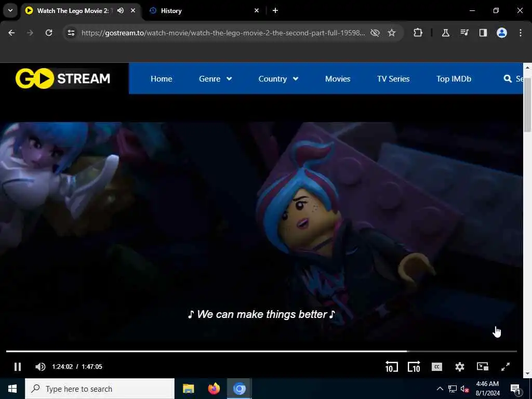This screenshot has width=532, height=399.
Task: Click the taskbar search box
Action: [100, 389]
